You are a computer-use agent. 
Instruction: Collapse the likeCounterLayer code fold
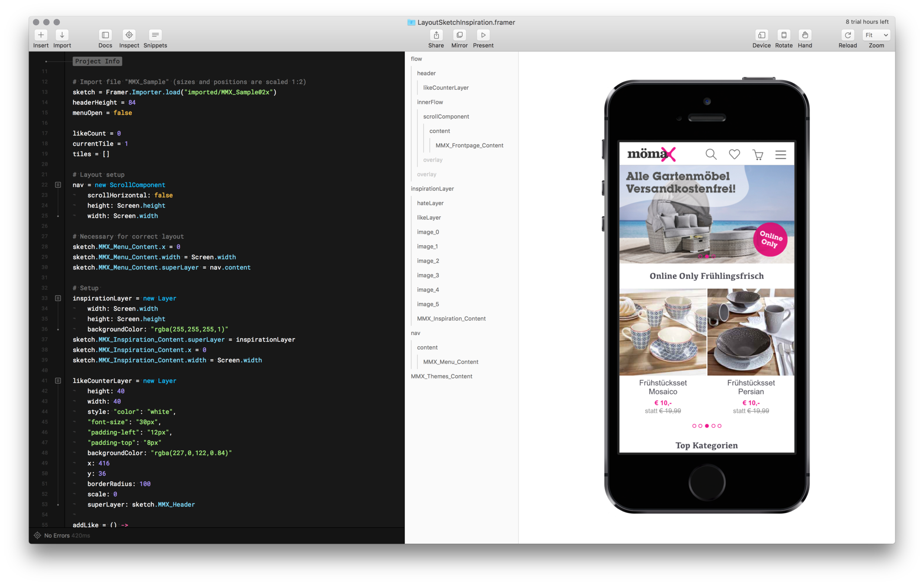[58, 381]
